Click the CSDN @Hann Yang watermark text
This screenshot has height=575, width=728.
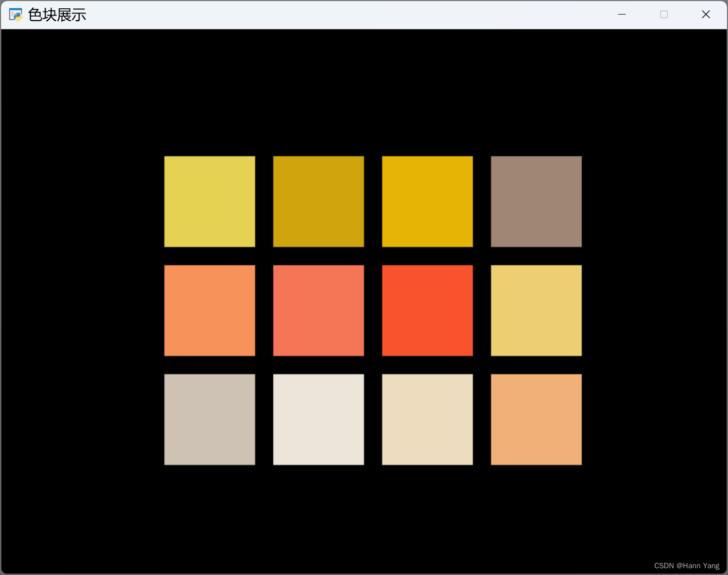pyautogui.click(x=686, y=566)
